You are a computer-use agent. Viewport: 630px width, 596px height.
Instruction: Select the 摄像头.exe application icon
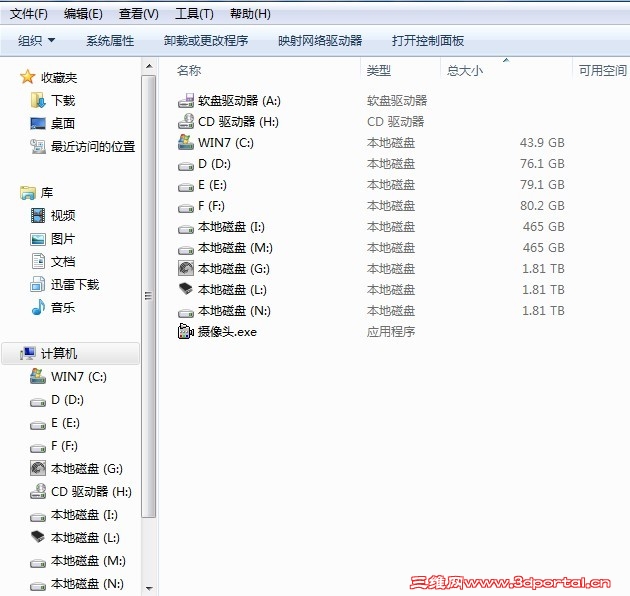(186, 331)
